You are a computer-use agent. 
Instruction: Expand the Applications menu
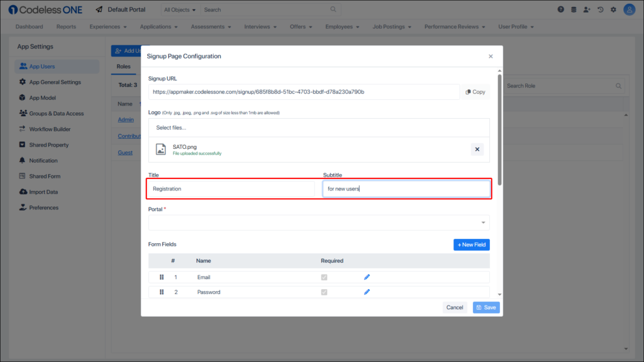[158, 26]
